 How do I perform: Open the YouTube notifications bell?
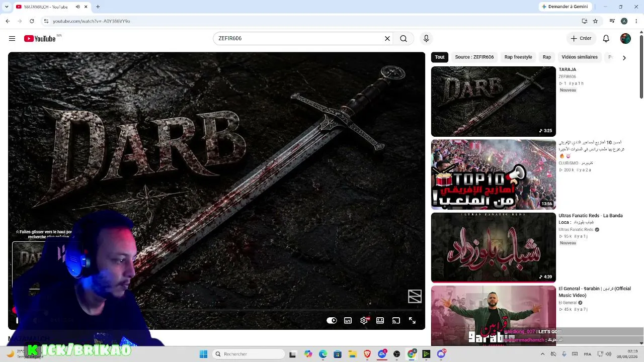point(606,39)
